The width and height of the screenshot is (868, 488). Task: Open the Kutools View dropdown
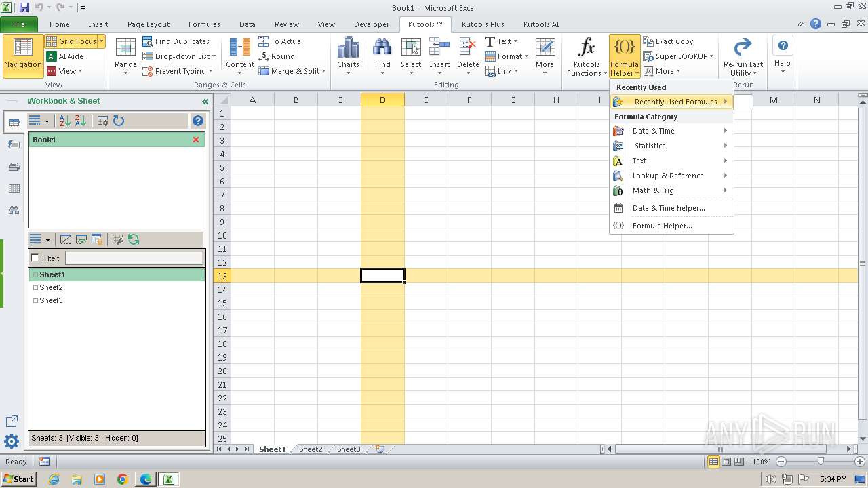(x=64, y=71)
